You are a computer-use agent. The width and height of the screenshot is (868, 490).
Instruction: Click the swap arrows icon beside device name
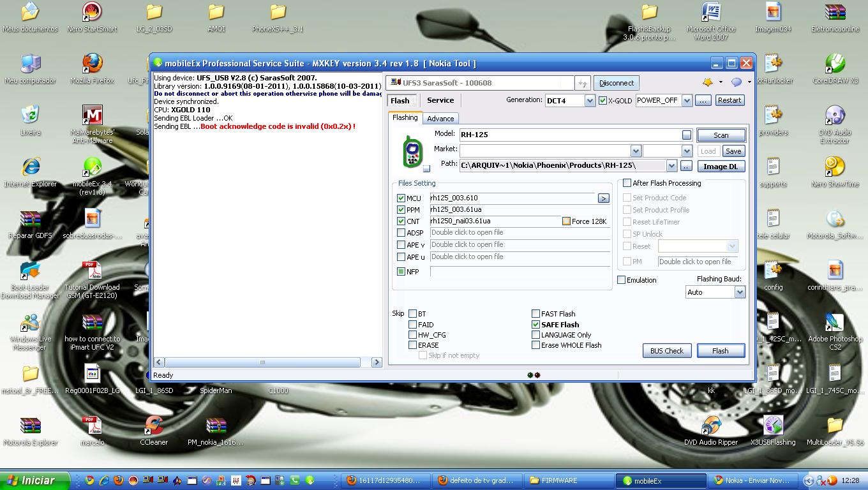(581, 83)
